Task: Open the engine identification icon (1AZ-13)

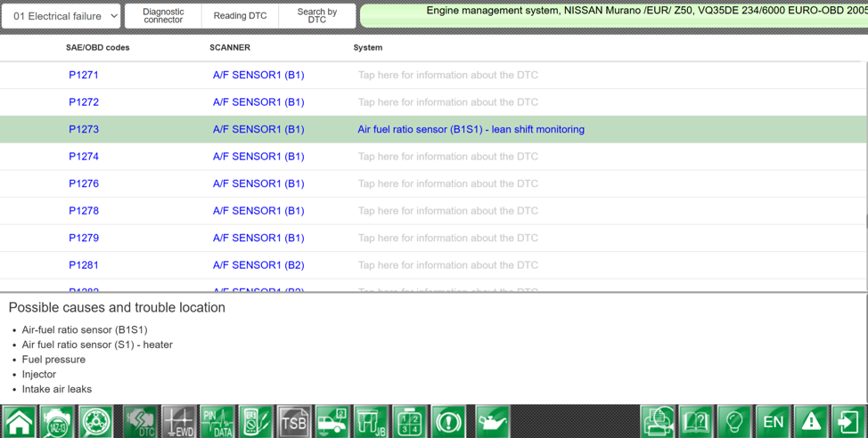Action: (57, 421)
